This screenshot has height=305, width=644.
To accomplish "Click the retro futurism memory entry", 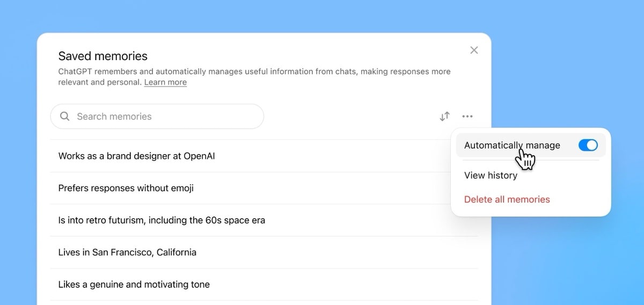I will point(161,220).
